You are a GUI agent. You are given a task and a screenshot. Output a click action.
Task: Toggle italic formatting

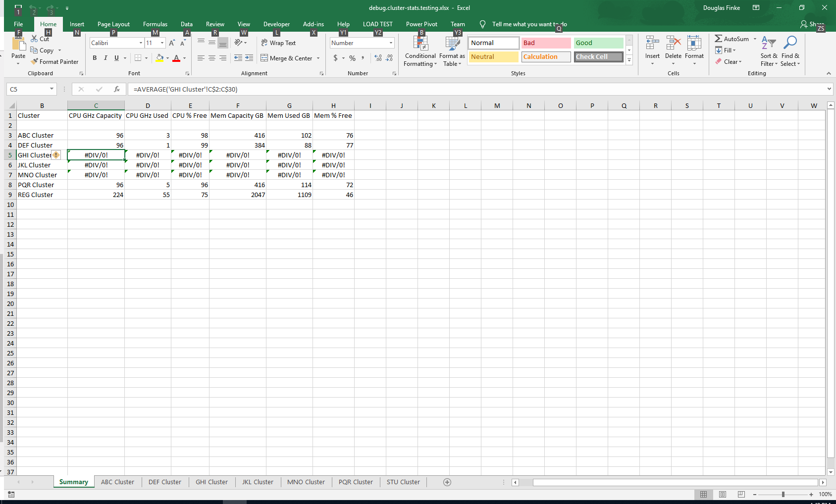105,58
